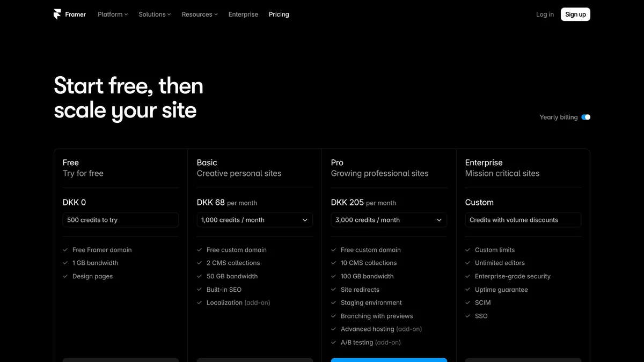Click the checkmark beside Localization (add-on)
This screenshot has width=644, height=362.
[200, 302]
